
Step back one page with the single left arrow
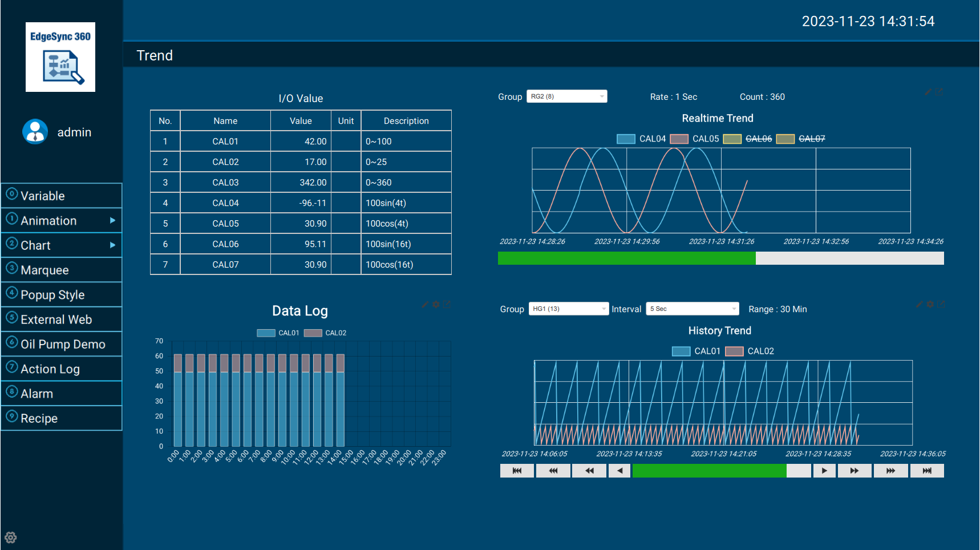pos(619,471)
